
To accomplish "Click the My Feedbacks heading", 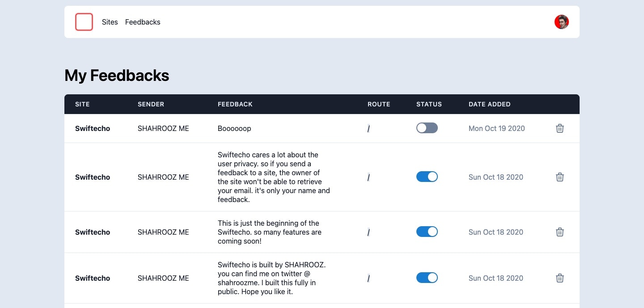I will 117,75.
